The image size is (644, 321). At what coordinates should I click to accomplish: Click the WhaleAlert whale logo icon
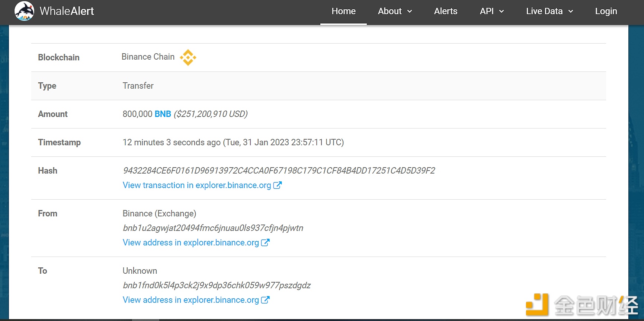pyautogui.click(x=24, y=11)
